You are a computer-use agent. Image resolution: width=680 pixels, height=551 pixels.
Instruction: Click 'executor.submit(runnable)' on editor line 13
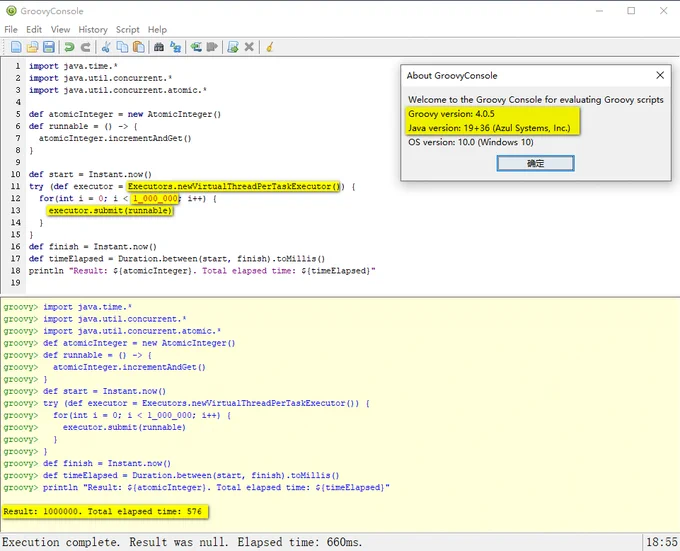coord(110,211)
